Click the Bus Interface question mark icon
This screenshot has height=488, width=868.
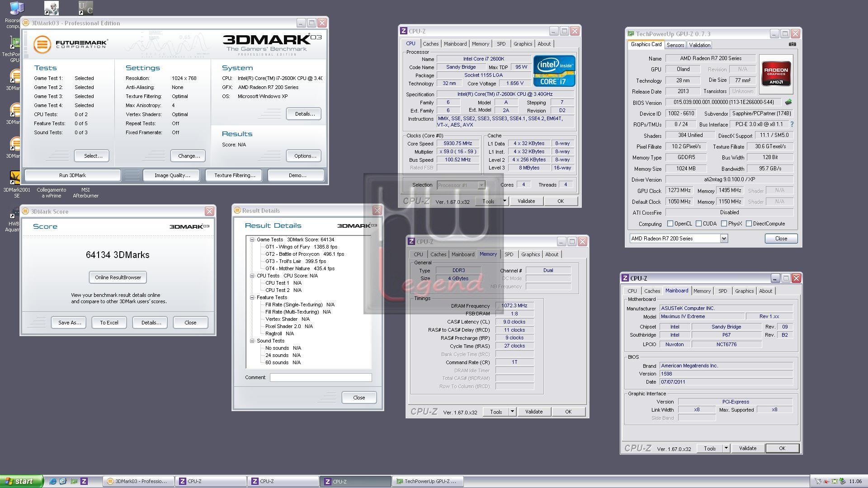792,124
